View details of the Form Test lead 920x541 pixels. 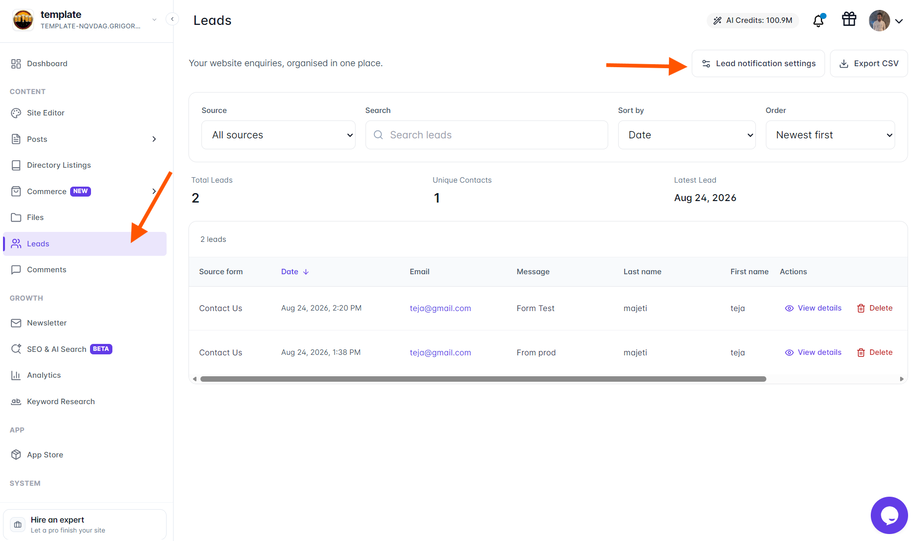coord(813,308)
